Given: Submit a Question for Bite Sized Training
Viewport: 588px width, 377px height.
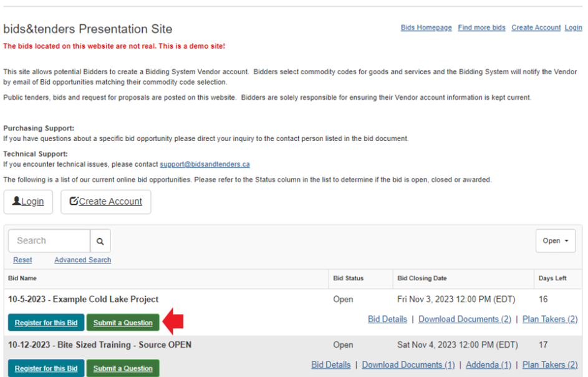Looking at the screenshot, I should click(123, 368).
